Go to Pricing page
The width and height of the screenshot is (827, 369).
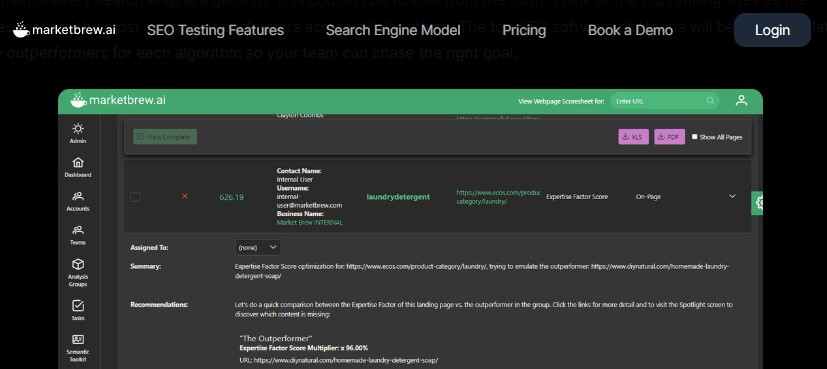[x=524, y=30]
